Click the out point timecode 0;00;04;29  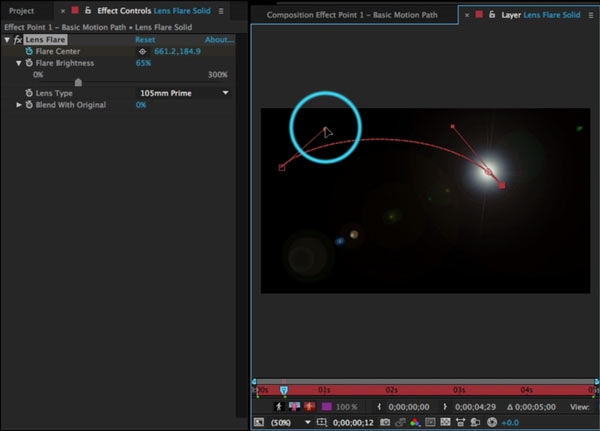[475, 407]
